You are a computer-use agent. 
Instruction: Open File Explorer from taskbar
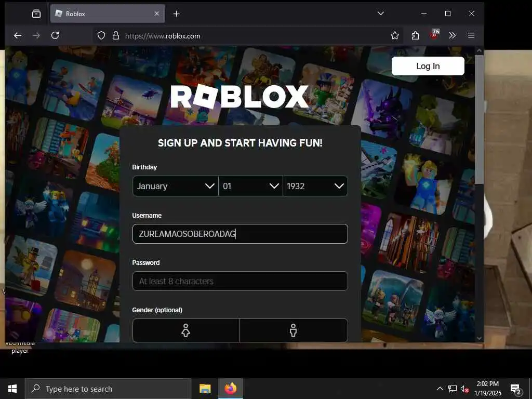(205, 389)
